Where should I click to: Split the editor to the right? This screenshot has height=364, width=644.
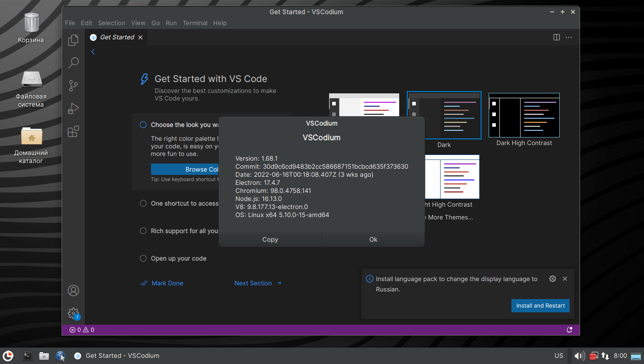pos(557,37)
